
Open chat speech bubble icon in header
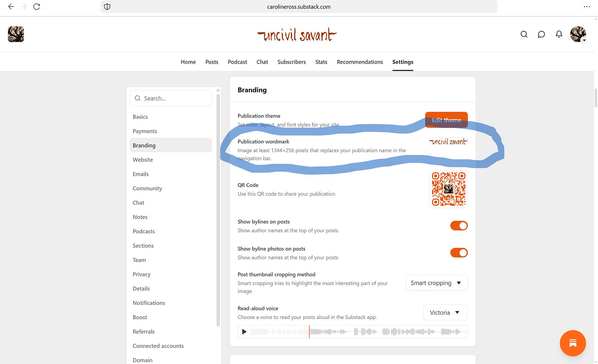click(541, 35)
